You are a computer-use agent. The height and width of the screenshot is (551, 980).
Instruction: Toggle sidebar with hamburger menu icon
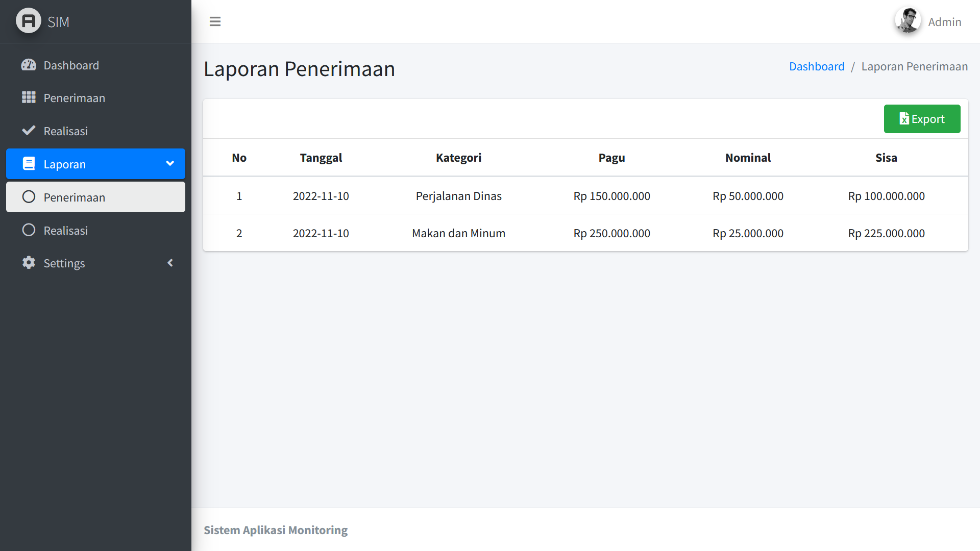(x=215, y=21)
